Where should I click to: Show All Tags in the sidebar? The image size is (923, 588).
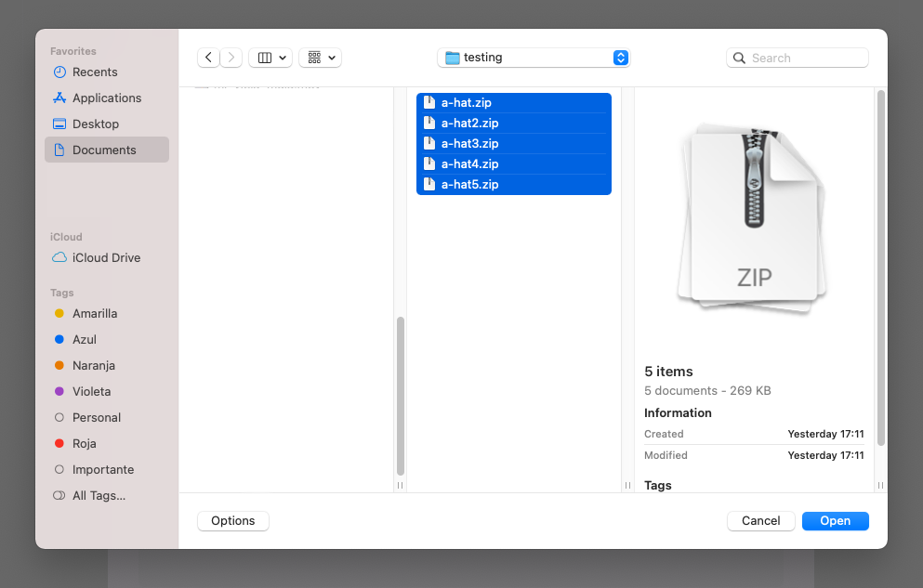click(99, 495)
